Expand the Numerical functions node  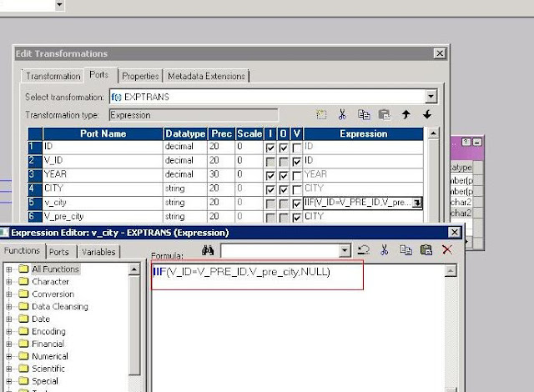click(x=9, y=356)
